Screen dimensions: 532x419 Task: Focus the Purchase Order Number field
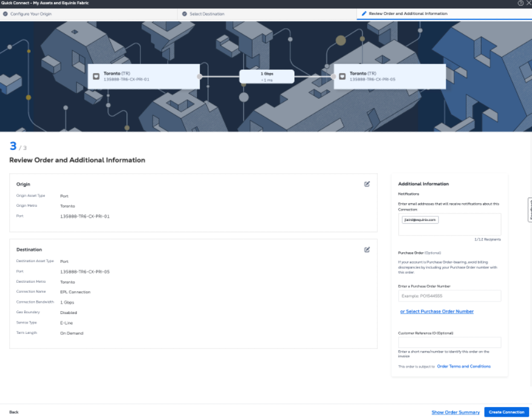coord(449,296)
